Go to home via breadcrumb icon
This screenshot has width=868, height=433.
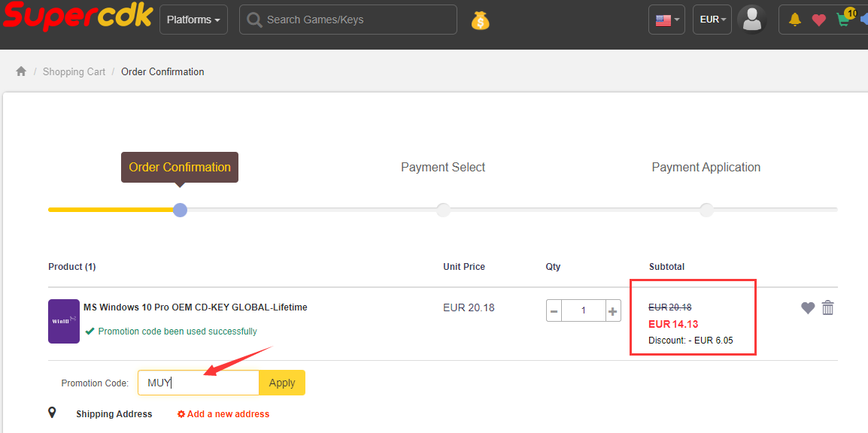(x=21, y=71)
